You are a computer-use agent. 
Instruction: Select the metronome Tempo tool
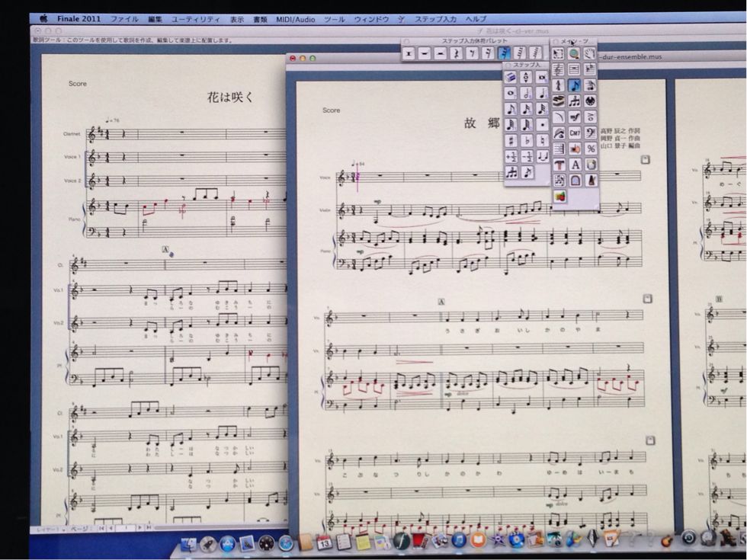point(591,181)
